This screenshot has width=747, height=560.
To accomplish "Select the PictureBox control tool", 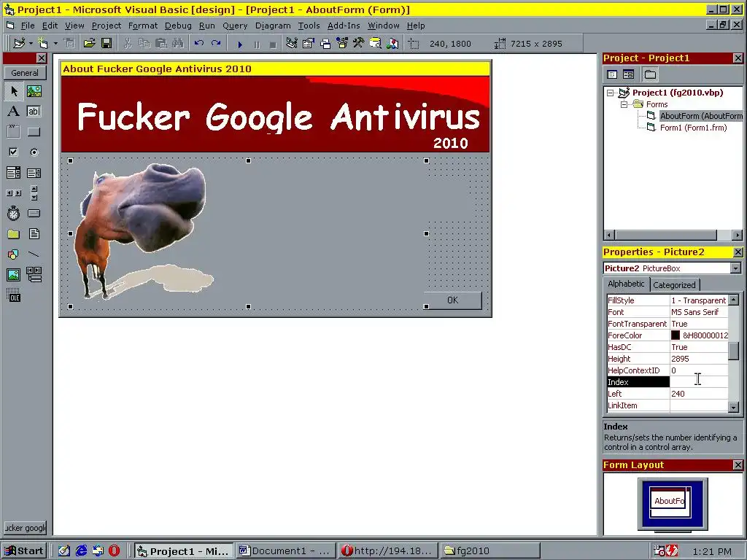I will [x=34, y=91].
